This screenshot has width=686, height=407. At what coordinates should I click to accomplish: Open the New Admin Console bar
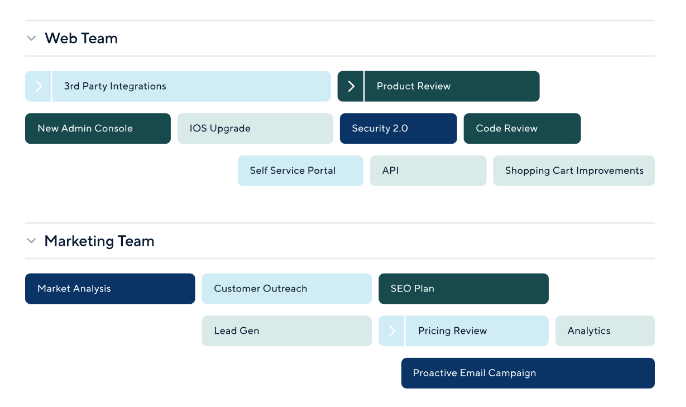[98, 129]
